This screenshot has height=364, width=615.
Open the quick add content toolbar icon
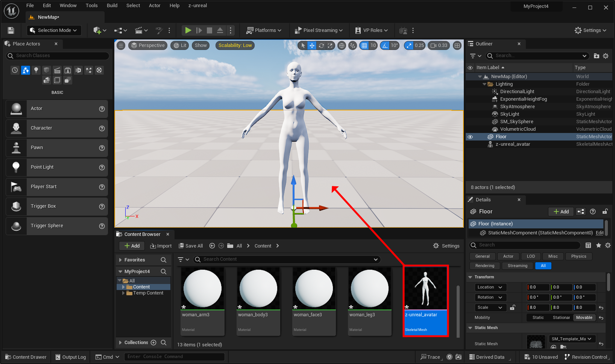click(x=100, y=30)
